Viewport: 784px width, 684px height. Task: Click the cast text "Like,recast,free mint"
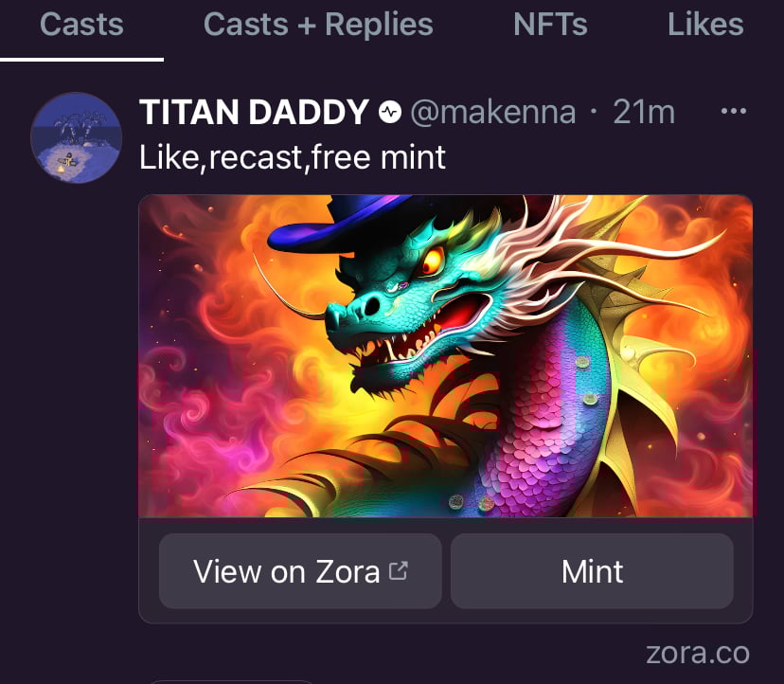pyautogui.click(x=292, y=157)
